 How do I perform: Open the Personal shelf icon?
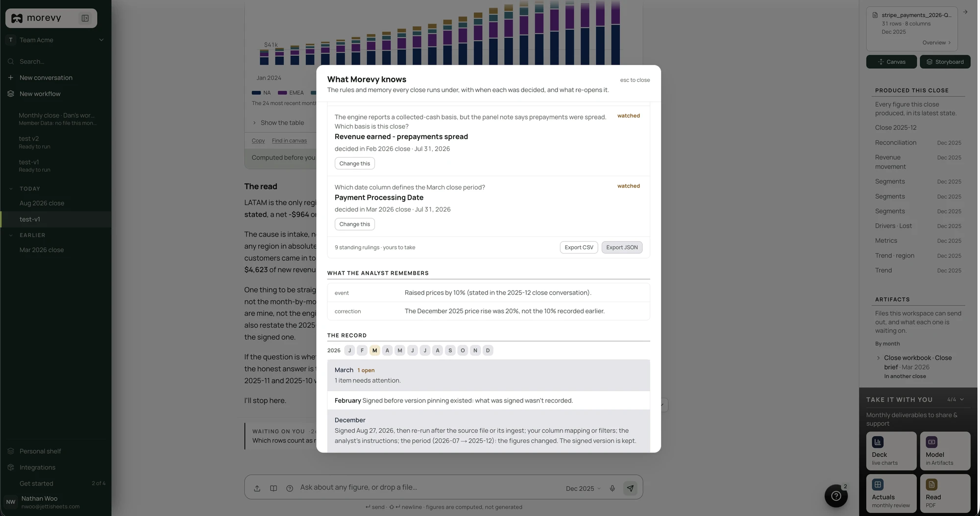point(11,451)
